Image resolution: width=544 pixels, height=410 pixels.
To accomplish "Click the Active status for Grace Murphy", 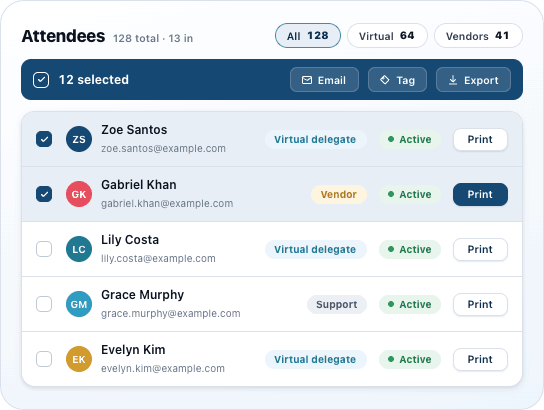I will pos(410,304).
